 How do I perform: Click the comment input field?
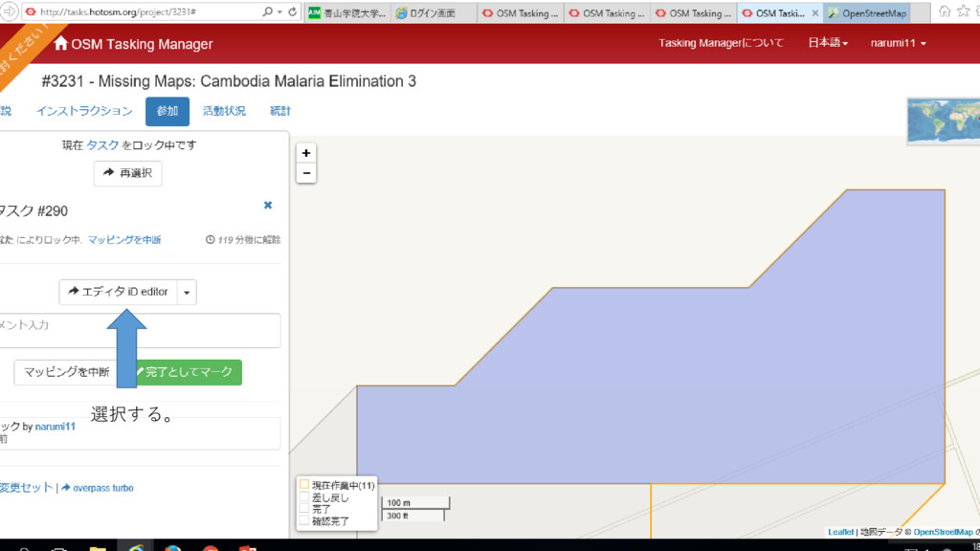[x=140, y=330]
